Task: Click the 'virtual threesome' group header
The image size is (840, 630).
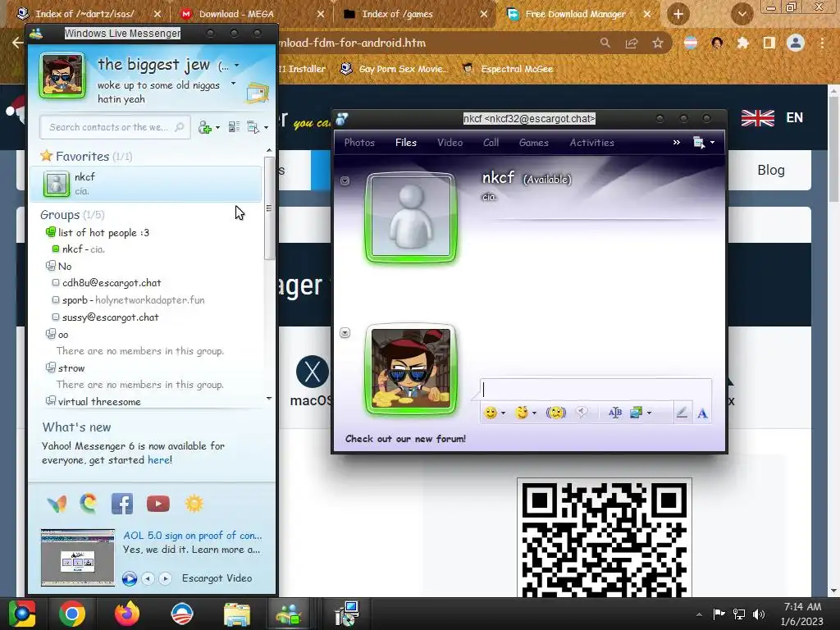Action: (94, 402)
